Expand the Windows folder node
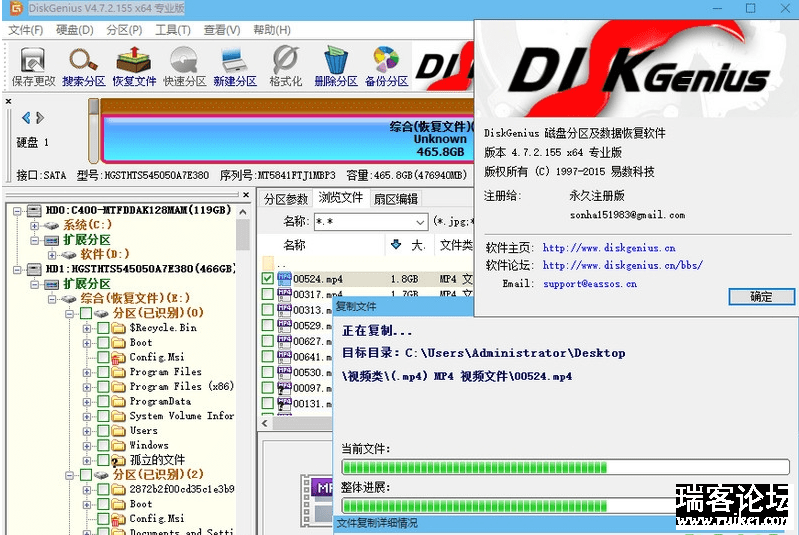799x535 pixels. coord(87,446)
